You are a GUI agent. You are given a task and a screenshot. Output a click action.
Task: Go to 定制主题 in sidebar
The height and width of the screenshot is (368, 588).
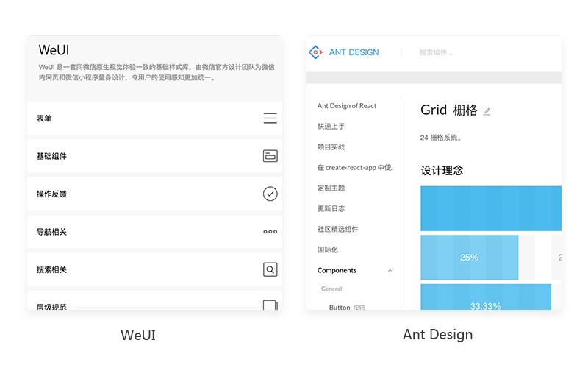click(x=331, y=188)
